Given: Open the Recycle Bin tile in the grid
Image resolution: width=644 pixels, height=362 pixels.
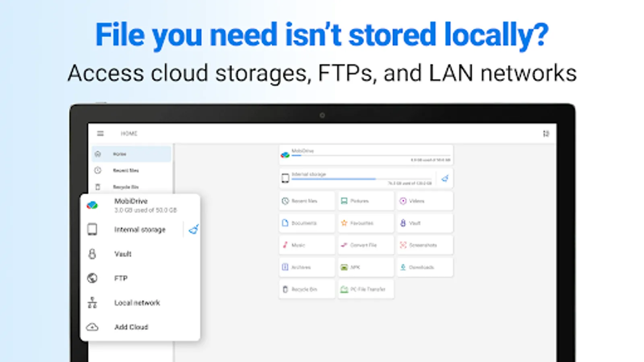Looking at the screenshot, I should tap(307, 289).
